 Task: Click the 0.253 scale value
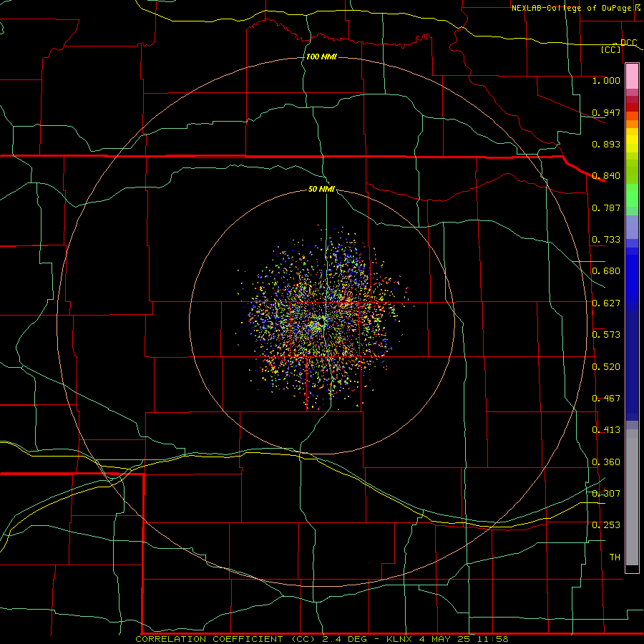(x=606, y=525)
